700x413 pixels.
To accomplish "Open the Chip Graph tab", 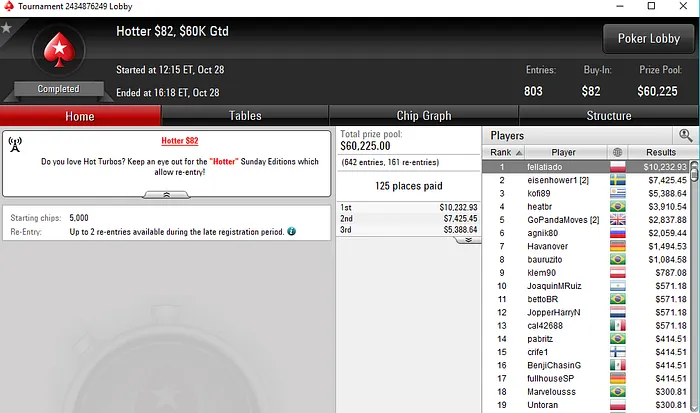I will tap(424, 116).
